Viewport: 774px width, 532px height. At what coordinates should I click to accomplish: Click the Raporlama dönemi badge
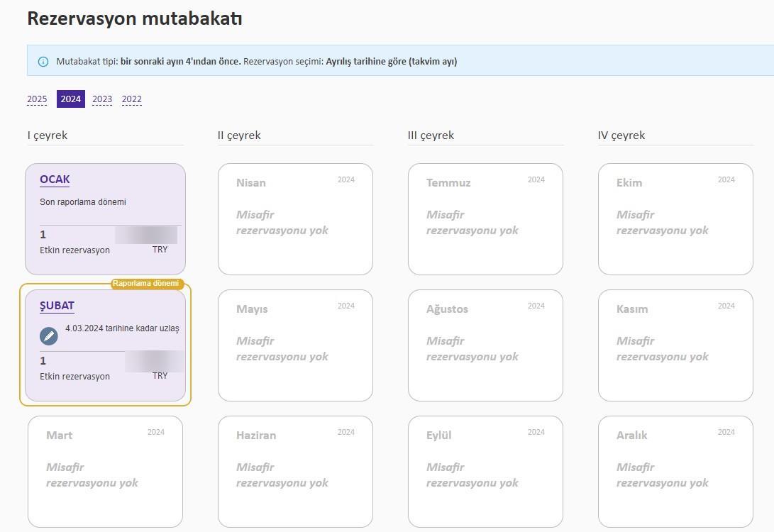tap(147, 283)
